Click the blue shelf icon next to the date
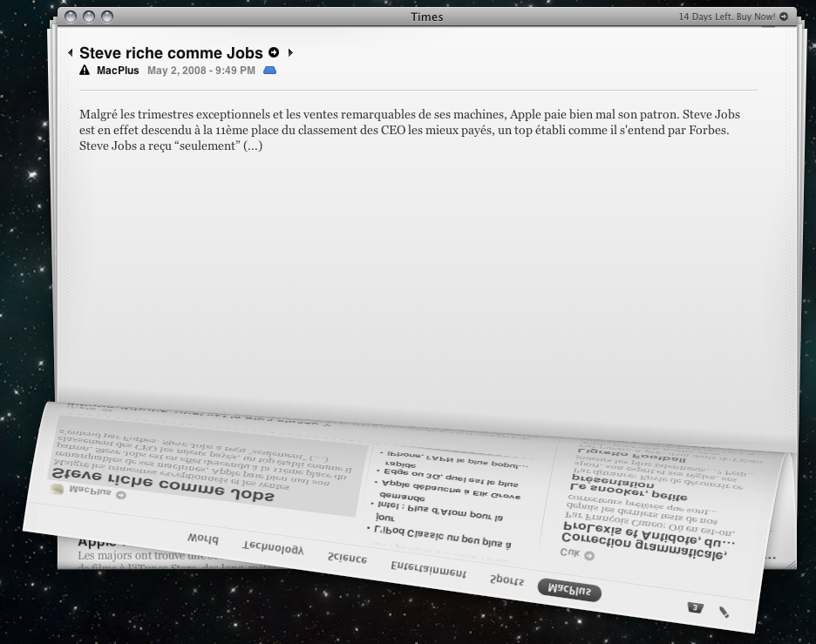816x644 pixels. (269, 71)
